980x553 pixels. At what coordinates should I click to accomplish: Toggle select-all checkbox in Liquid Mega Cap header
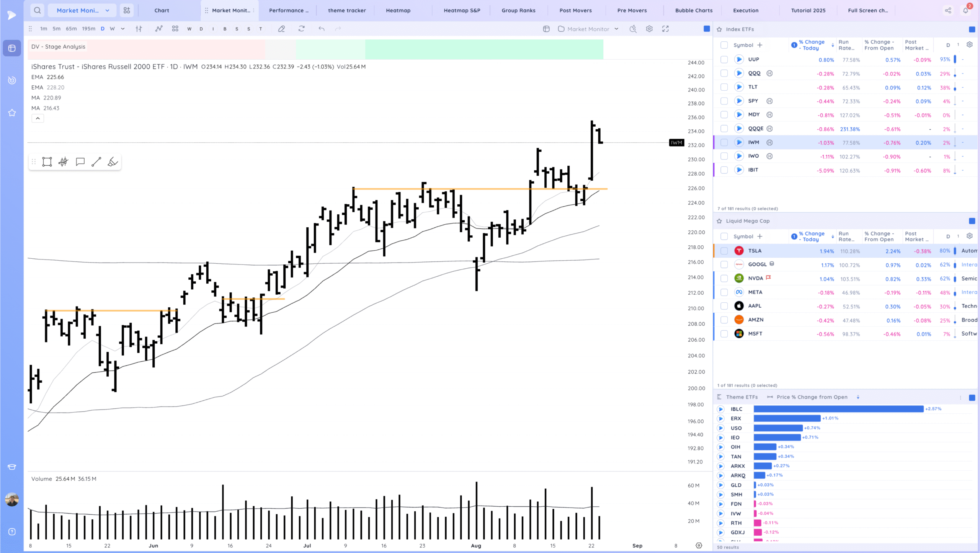click(724, 237)
